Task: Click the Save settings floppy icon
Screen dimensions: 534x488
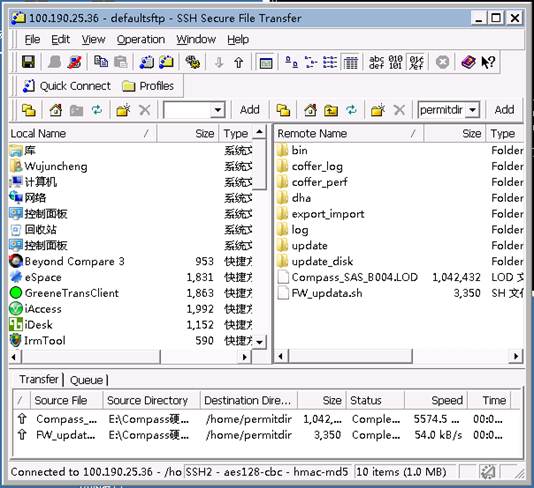Action: tap(28, 62)
